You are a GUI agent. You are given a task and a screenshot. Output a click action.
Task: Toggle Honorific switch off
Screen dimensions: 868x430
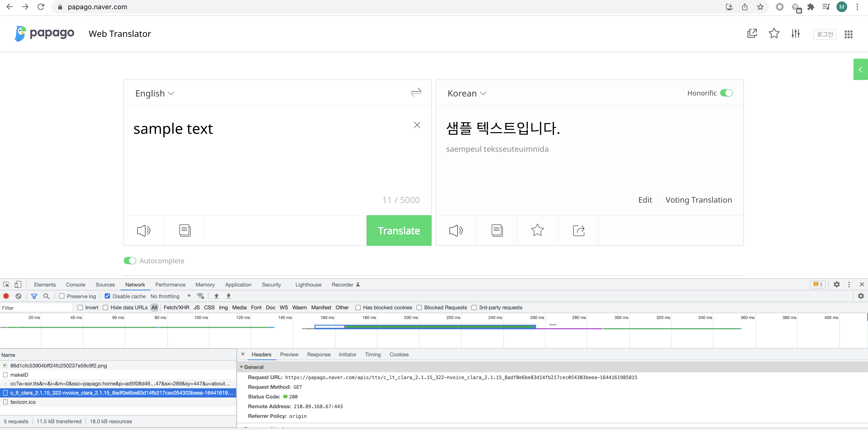click(x=726, y=93)
